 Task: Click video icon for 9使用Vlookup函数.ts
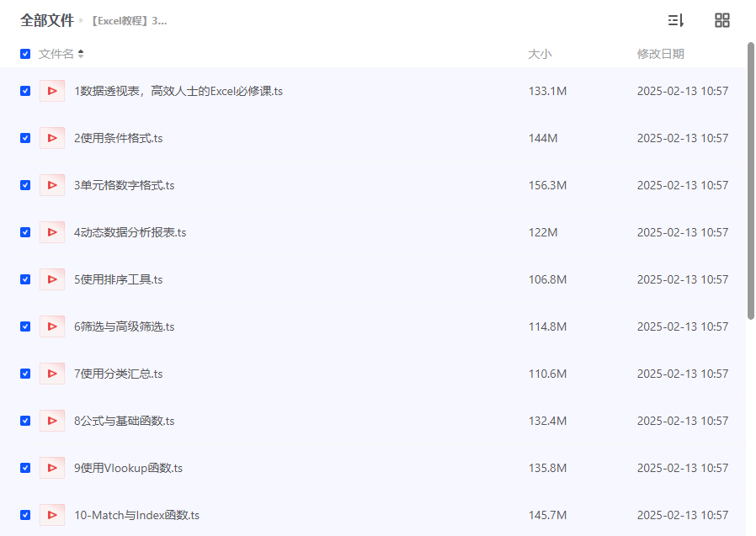52,468
